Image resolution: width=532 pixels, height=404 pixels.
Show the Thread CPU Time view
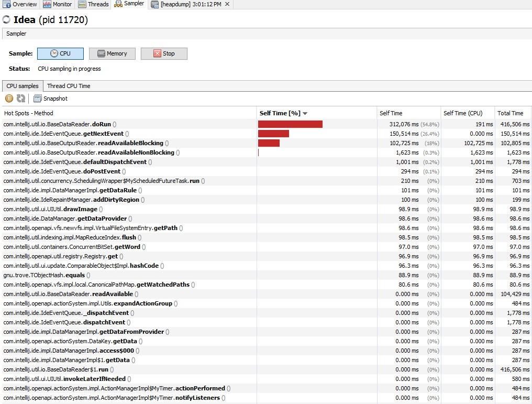pyautogui.click(x=69, y=86)
